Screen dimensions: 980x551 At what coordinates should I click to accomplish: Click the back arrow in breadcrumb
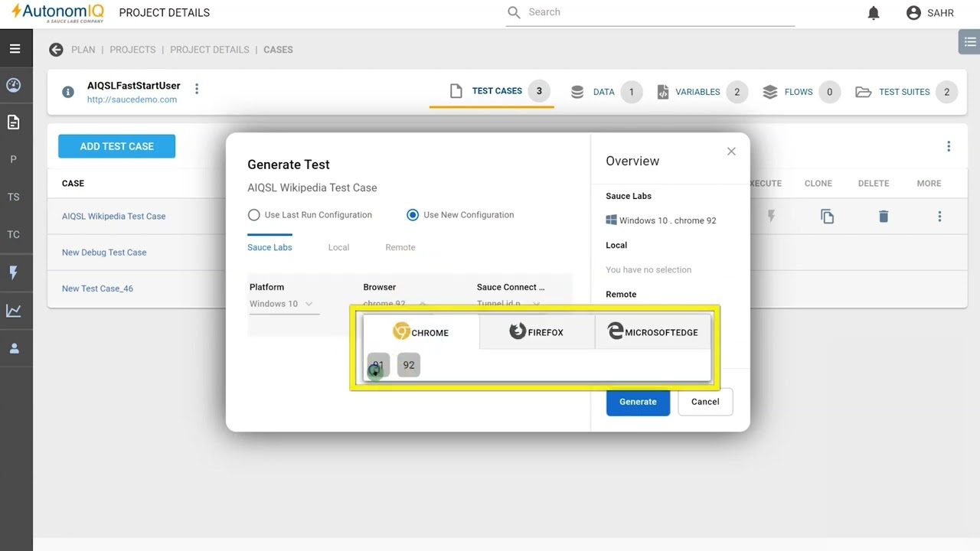pyautogui.click(x=56, y=50)
